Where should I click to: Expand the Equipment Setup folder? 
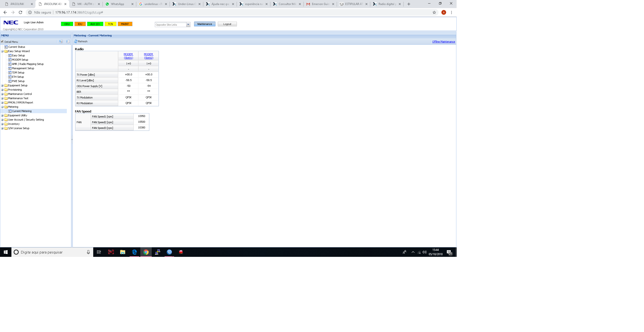tap(2, 86)
